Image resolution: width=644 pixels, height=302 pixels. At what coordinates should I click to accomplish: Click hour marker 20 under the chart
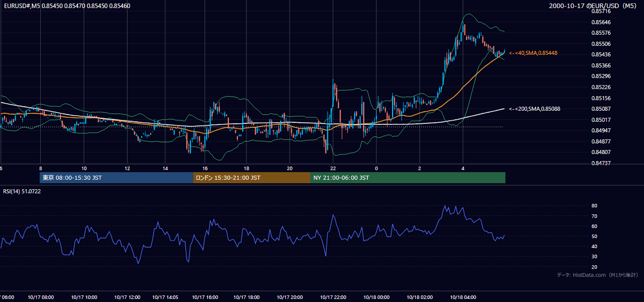(289, 168)
